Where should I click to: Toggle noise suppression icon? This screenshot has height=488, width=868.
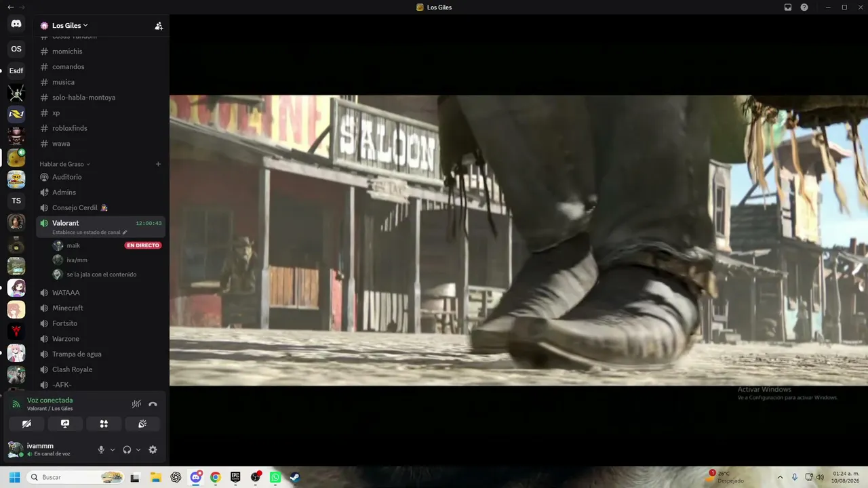(x=136, y=404)
